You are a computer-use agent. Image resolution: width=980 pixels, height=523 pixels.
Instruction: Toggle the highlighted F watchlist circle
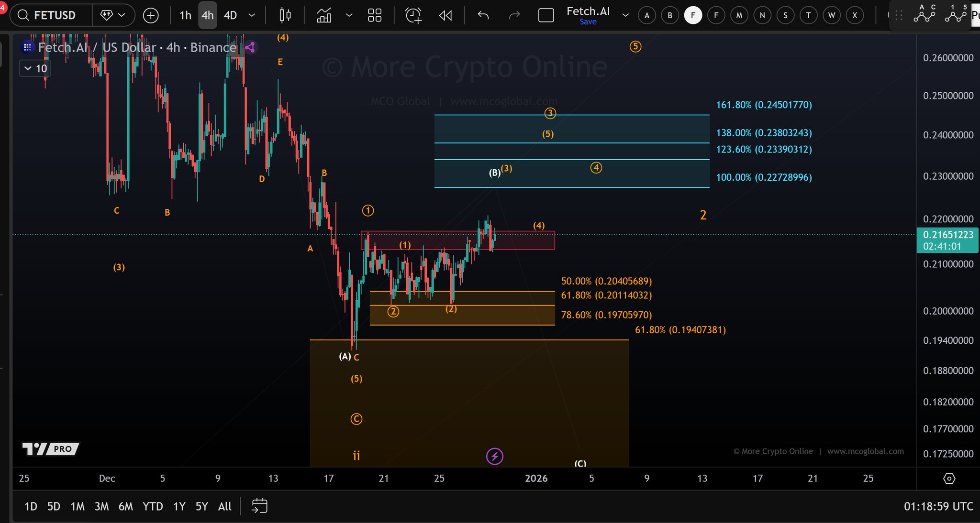[x=693, y=15]
